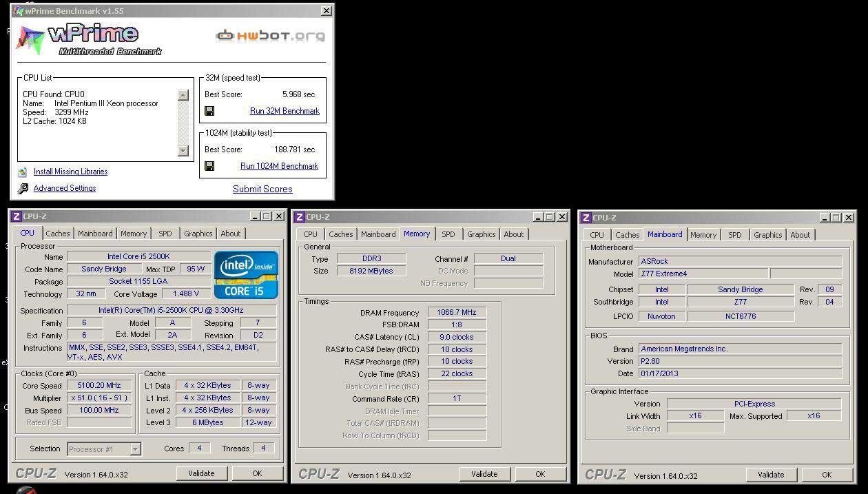Image resolution: width=868 pixels, height=494 pixels.
Task: Click the Core Speed 5100.20 MHz field
Action: click(99, 386)
